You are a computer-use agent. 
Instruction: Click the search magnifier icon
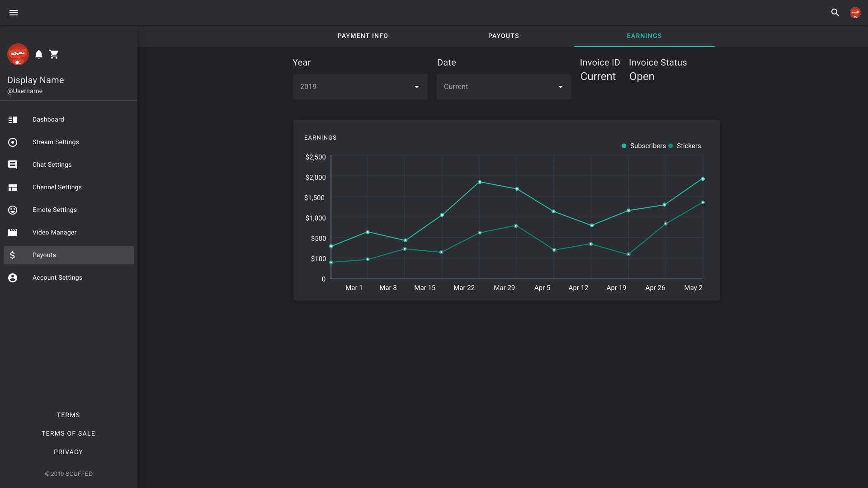pos(835,13)
